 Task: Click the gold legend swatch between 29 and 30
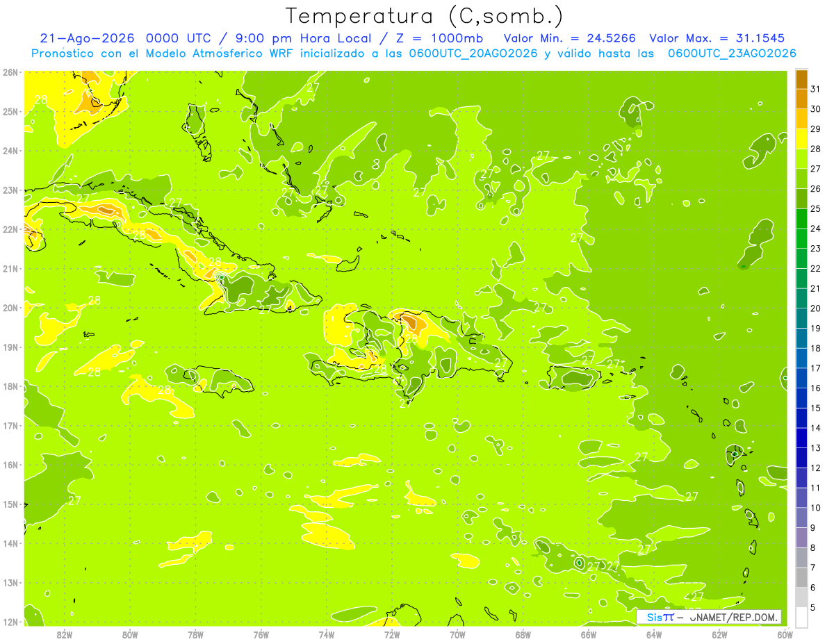[x=801, y=119]
